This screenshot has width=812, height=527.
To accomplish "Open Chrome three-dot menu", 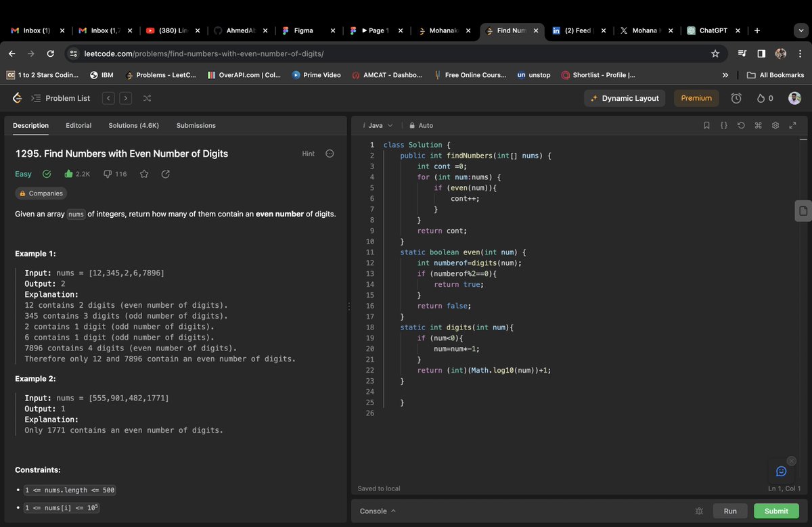I will (x=799, y=53).
